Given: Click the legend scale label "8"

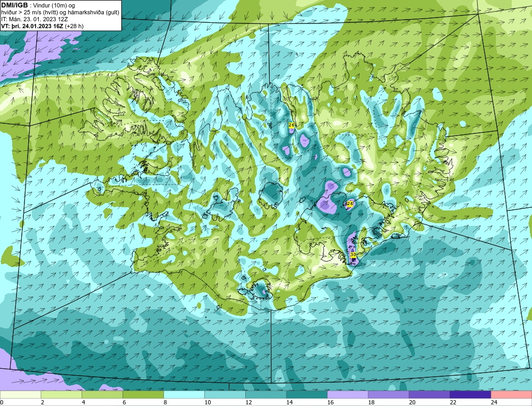Looking at the screenshot, I should pos(165,403).
